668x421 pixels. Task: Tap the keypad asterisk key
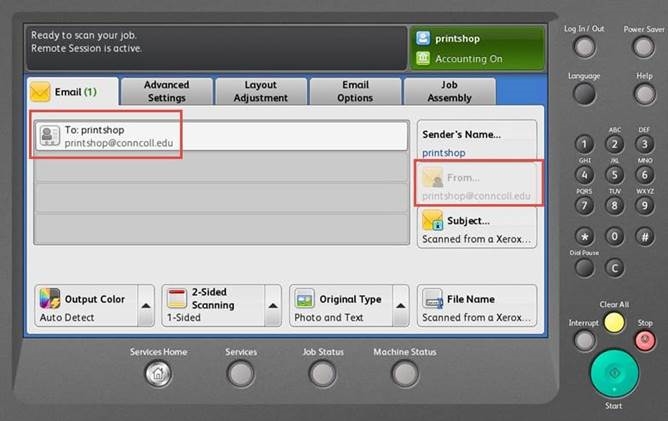[584, 236]
